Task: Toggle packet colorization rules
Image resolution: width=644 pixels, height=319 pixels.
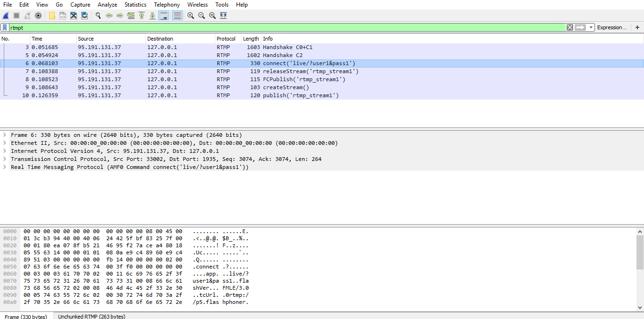Action: point(178,16)
